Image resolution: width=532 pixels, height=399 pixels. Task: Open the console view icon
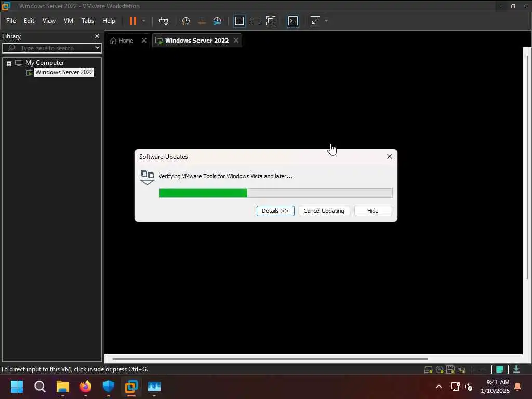coord(293,21)
